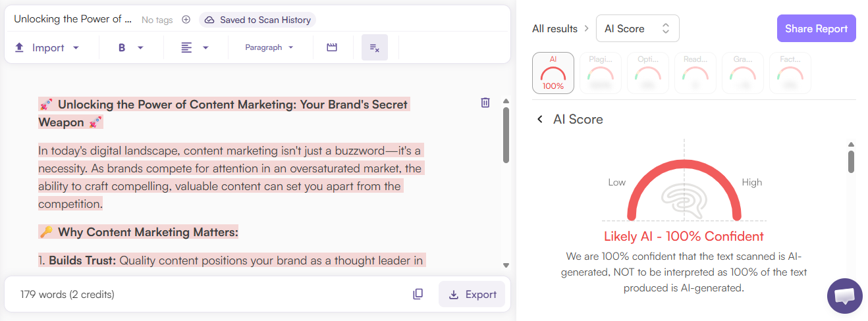Image resolution: width=868 pixels, height=321 pixels.
Task: Click the add tag plus icon
Action: [x=186, y=20]
